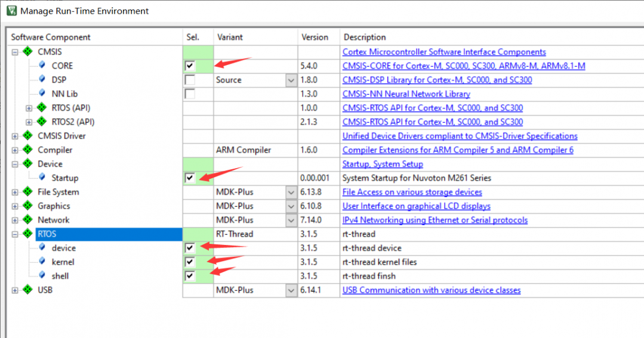Click the green diamond icon next to Network

click(x=27, y=219)
